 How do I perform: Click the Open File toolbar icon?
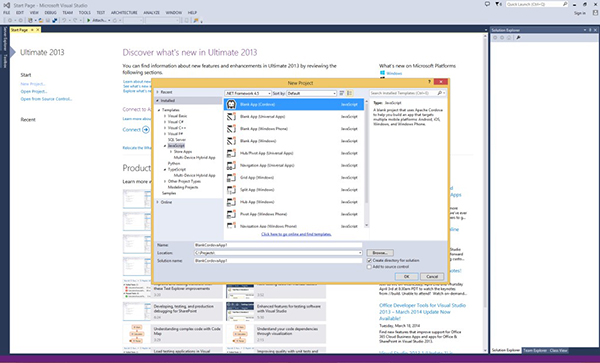coord(41,20)
